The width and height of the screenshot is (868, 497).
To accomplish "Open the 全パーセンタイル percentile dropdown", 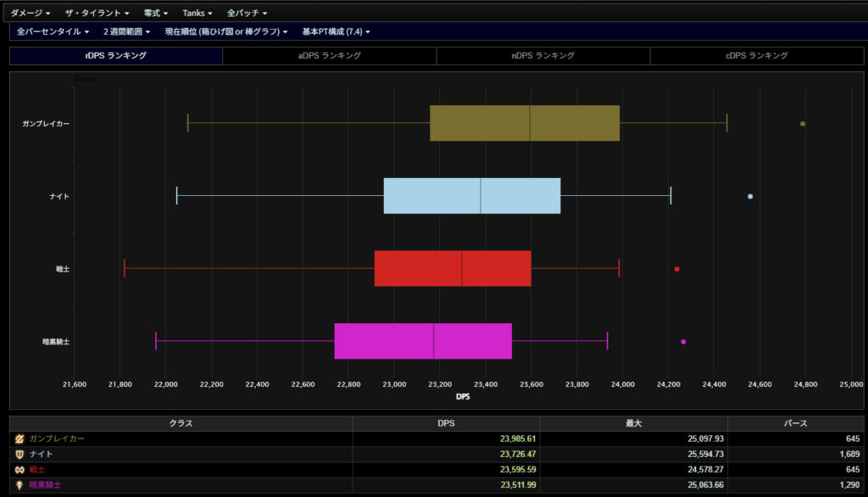I will [x=53, y=31].
